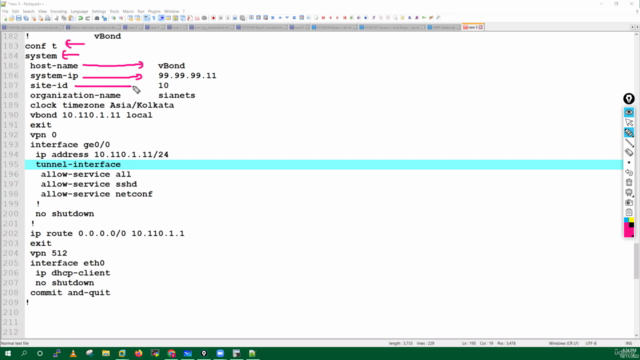Undo with the green Undo arrow icon
Viewport: 640px width, 360px height.
click(x=80, y=18)
